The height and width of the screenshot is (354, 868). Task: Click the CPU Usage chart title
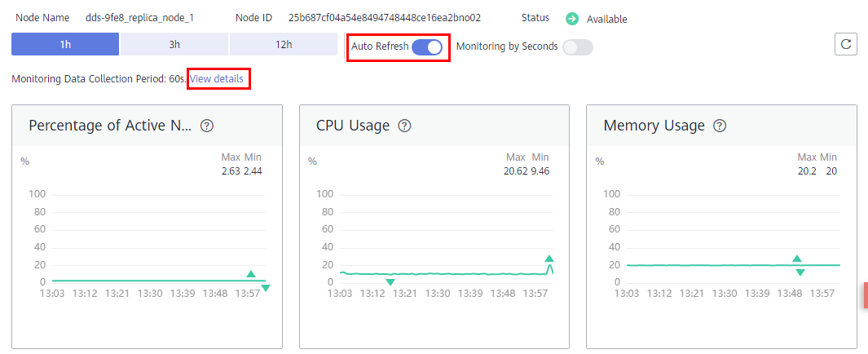pos(353,126)
